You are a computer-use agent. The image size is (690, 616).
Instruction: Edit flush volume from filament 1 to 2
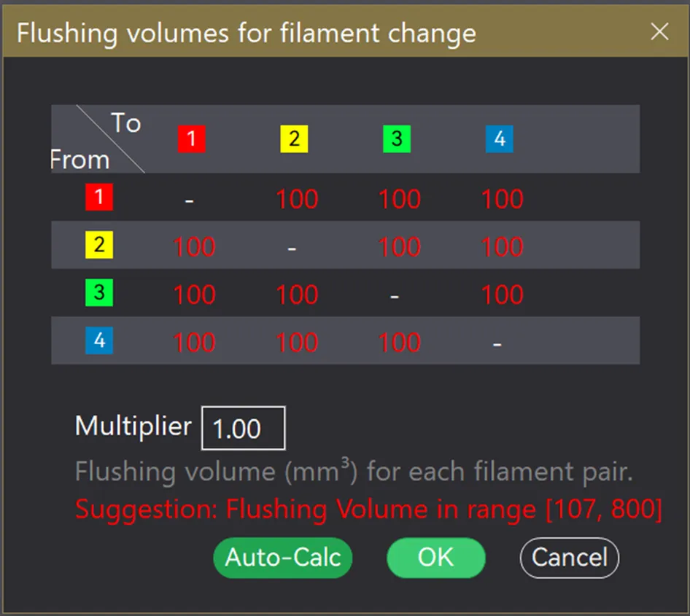[297, 199]
